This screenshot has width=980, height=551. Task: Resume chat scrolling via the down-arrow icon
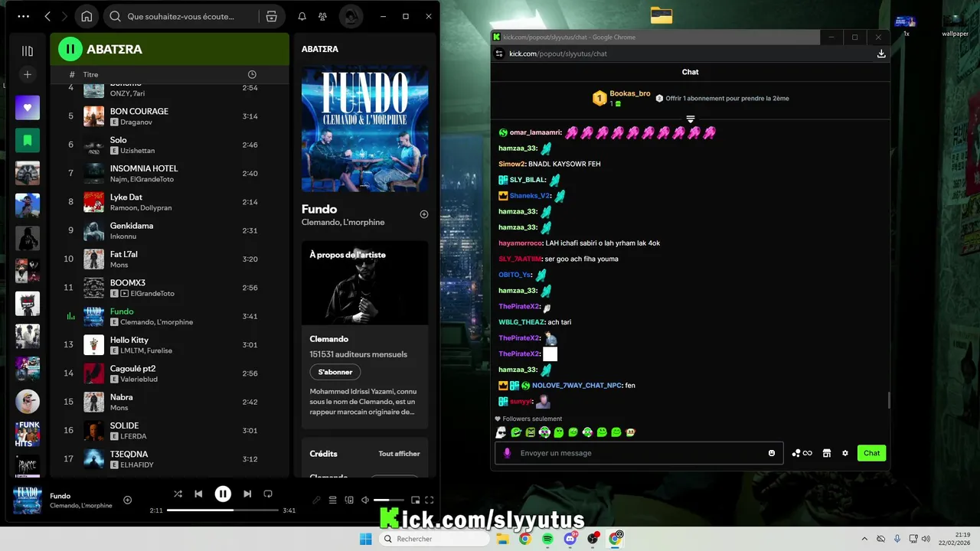690,119
